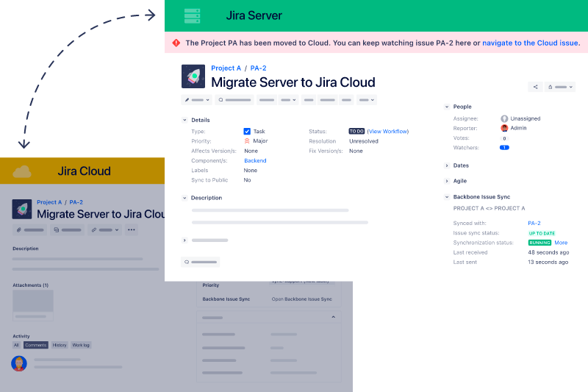Open synced issue PA-2 link
This screenshot has width=588, height=392.
click(534, 223)
